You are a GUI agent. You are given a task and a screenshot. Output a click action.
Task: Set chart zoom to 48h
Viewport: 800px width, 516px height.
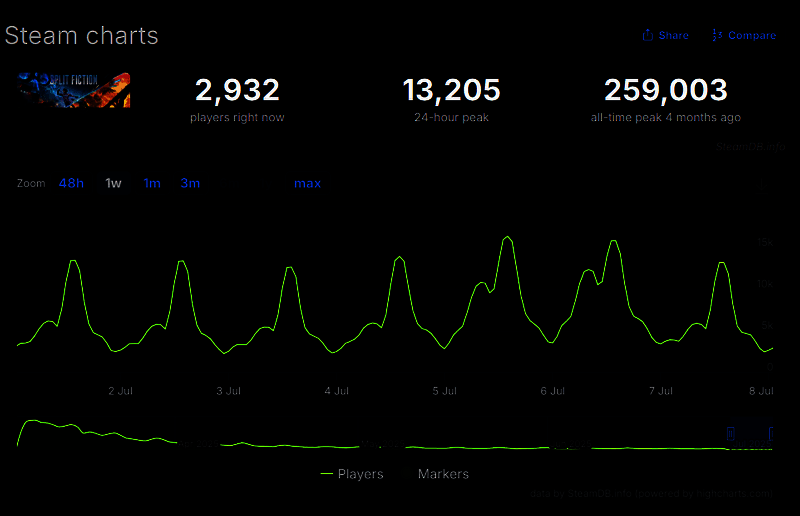point(71,183)
